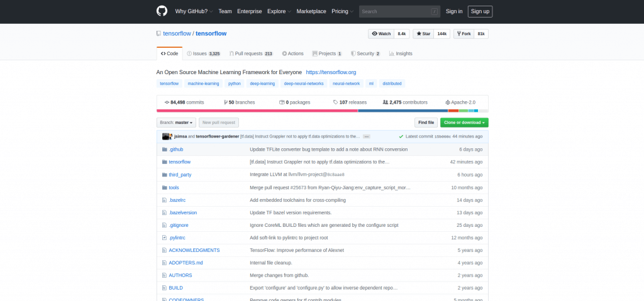The width and height of the screenshot is (644, 301).
Task: Click the tools folder icon
Action: click(x=165, y=187)
